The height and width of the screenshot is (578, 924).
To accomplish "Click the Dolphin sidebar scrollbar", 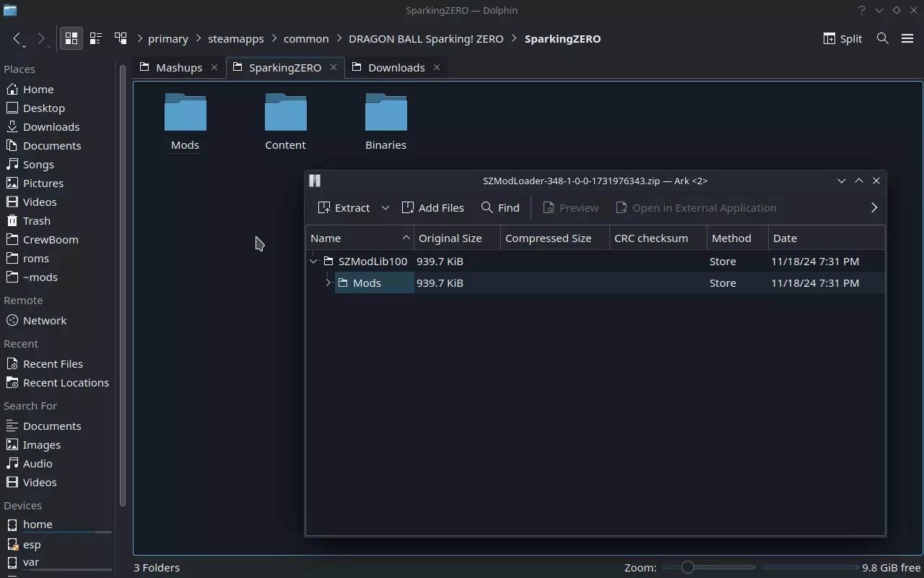I will [123, 285].
